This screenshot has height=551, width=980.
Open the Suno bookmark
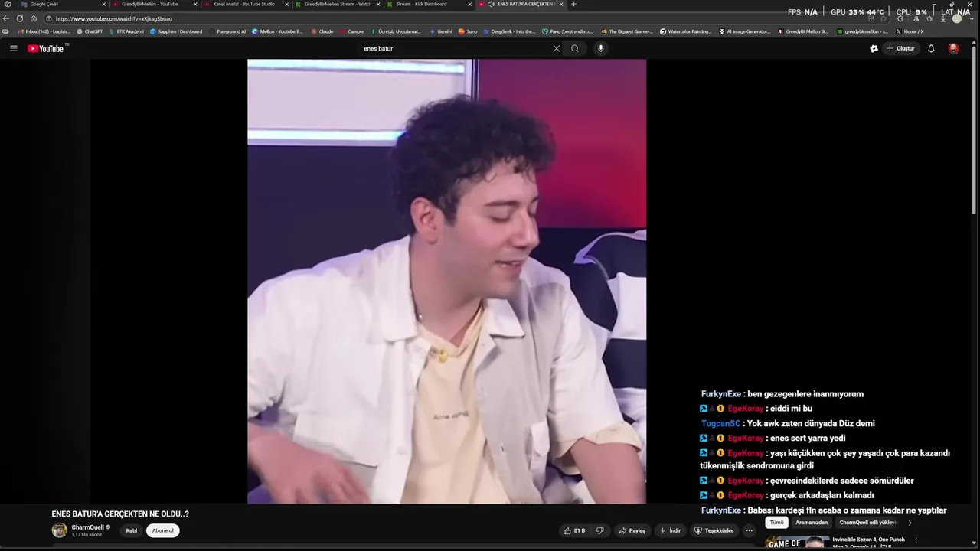pos(468,31)
